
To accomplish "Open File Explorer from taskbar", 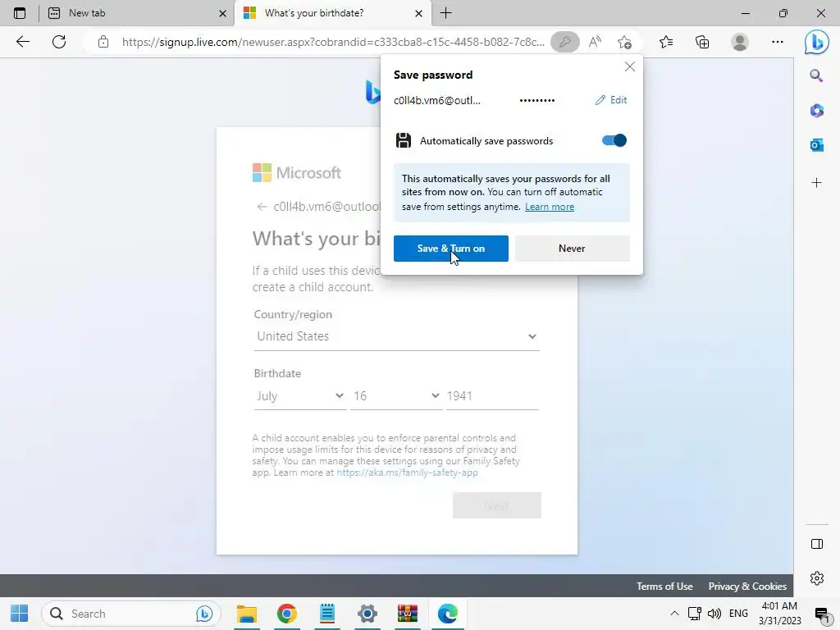I will pos(247,614).
